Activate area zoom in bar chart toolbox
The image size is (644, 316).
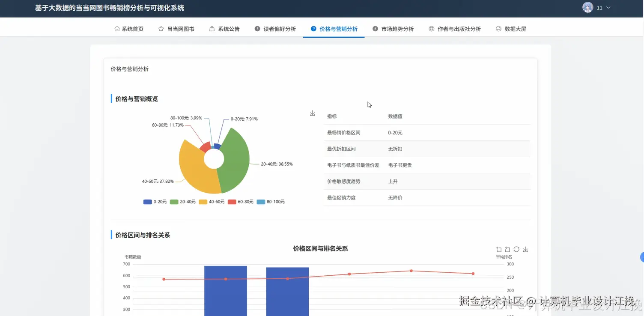point(498,249)
